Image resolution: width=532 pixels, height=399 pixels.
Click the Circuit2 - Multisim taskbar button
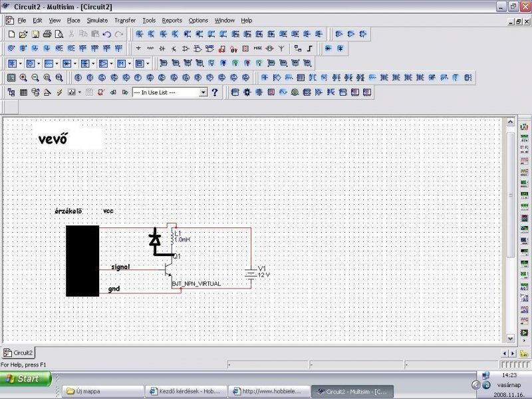pos(352,391)
